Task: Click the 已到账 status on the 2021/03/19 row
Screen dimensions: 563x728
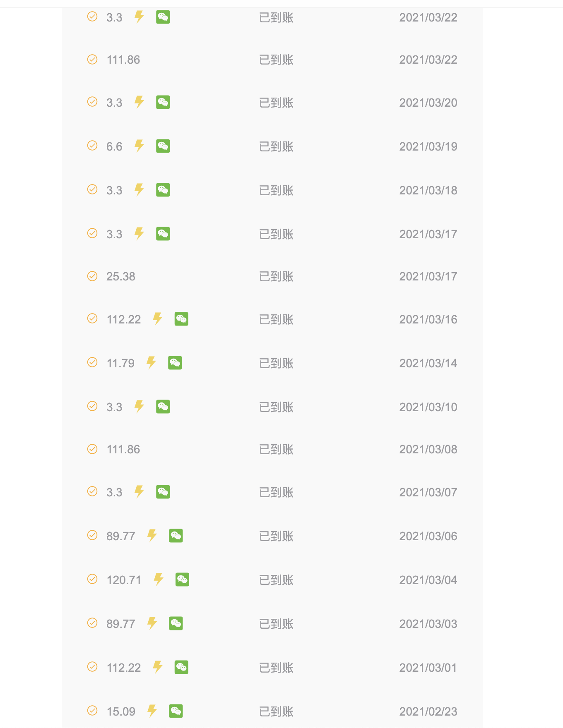Action: pos(276,146)
